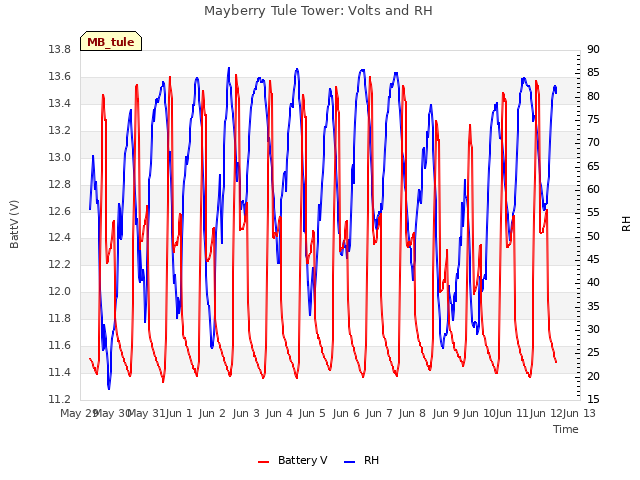Click the 13.8 left axis value
This screenshot has width=640, height=480.
(x=60, y=49)
